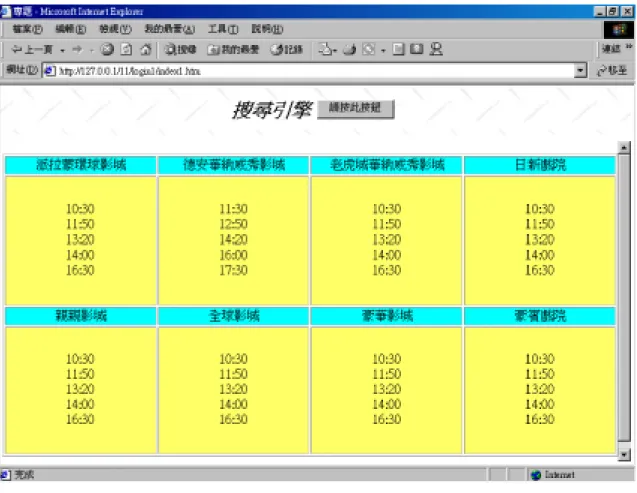Select the 12:50 showtime
The image size is (637, 493).
(233, 224)
